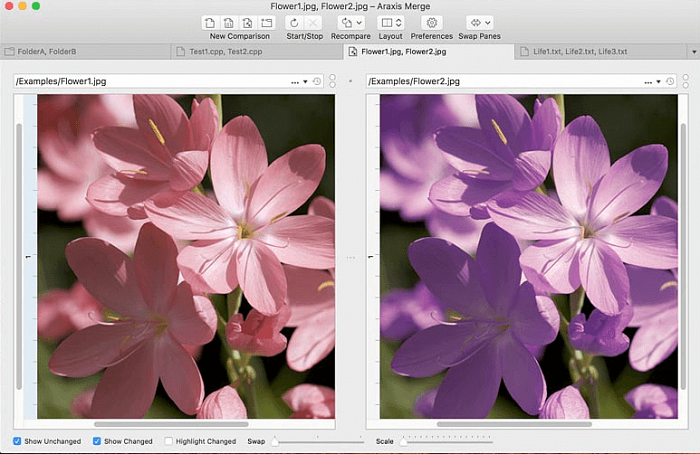Start a new image comparison

(247, 23)
